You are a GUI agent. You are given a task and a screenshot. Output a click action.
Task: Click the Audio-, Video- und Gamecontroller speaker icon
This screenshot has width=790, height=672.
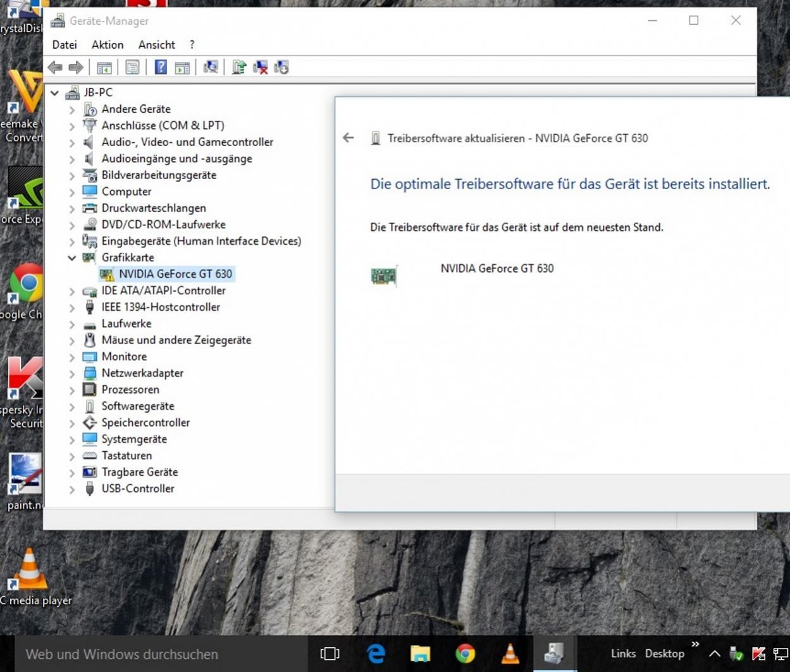point(90,142)
